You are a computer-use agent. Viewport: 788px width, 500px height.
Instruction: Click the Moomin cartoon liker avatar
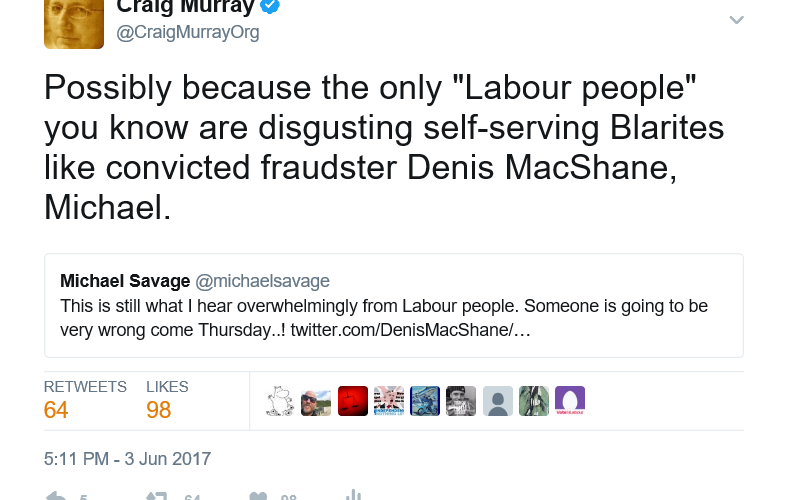coord(280,401)
